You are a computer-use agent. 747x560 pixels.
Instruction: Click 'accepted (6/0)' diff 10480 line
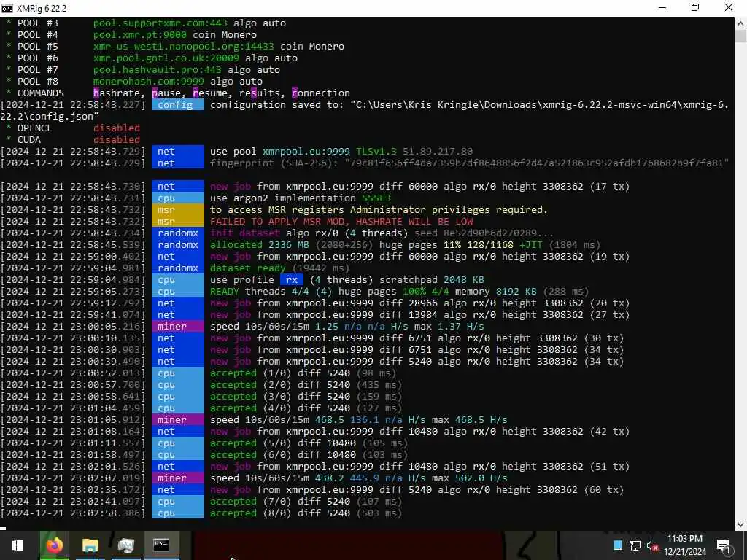309,455
